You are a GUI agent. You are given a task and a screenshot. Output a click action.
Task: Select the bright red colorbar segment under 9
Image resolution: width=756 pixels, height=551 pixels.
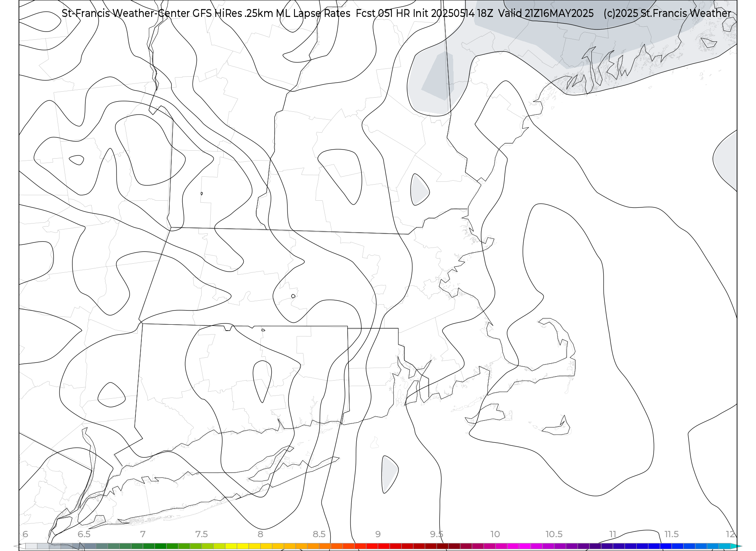coord(384,546)
